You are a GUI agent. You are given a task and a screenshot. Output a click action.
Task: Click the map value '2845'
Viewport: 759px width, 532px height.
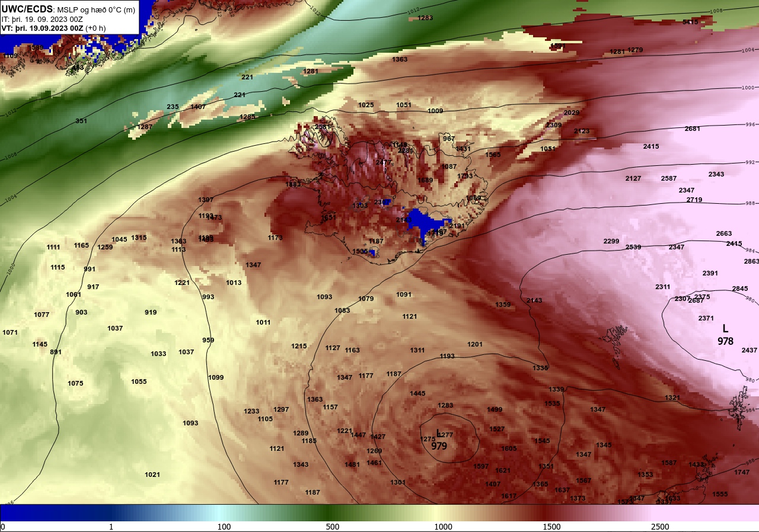(740, 289)
